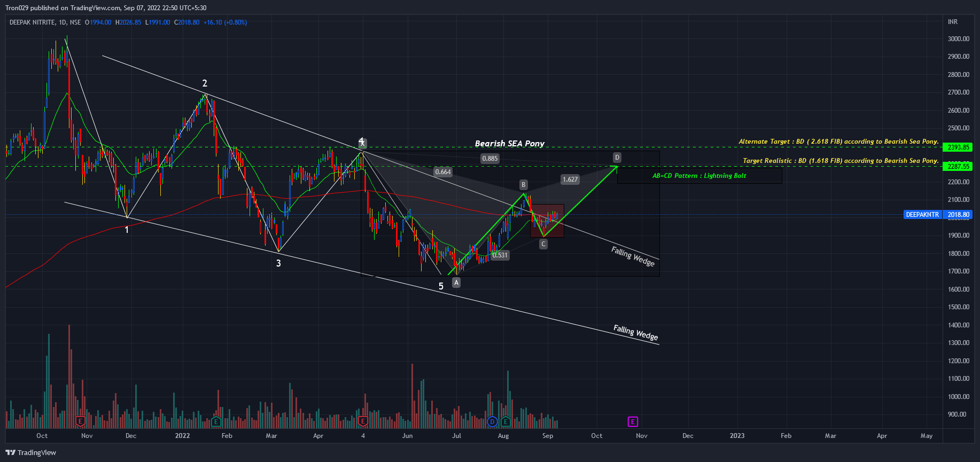The width and height of the screenshot is (980, 462).
Task: Click the 0.531 ratio label
Action: [500, 255]
